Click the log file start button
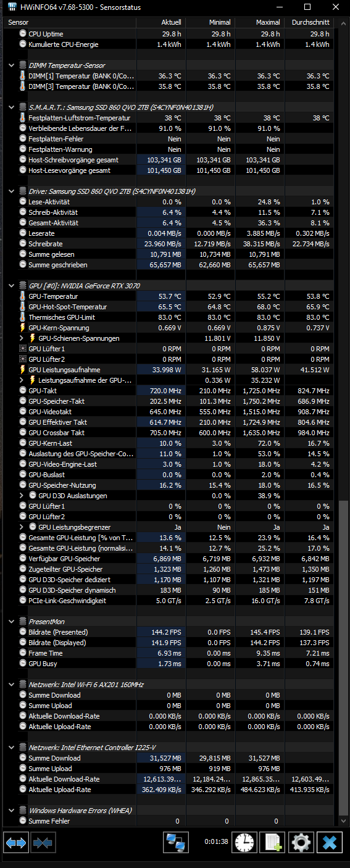This screenshot has height=868, width=350. (272, 842)
